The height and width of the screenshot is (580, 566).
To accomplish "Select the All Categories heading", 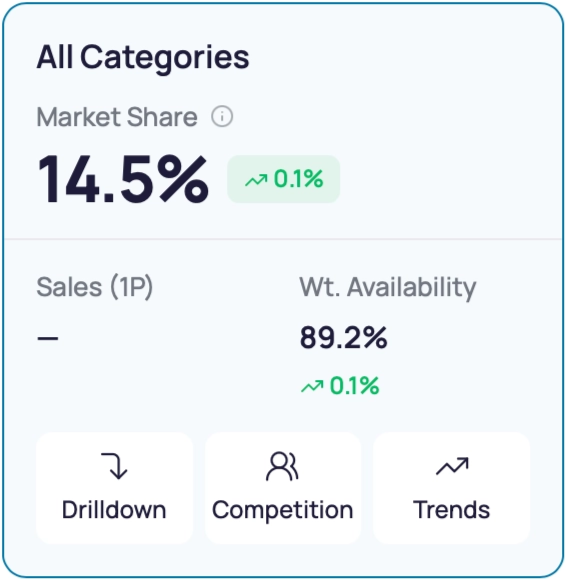I will 143,57.
